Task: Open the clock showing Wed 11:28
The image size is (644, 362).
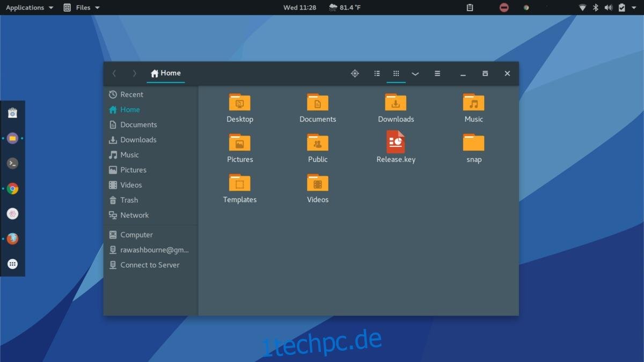Action: point(299,8)
